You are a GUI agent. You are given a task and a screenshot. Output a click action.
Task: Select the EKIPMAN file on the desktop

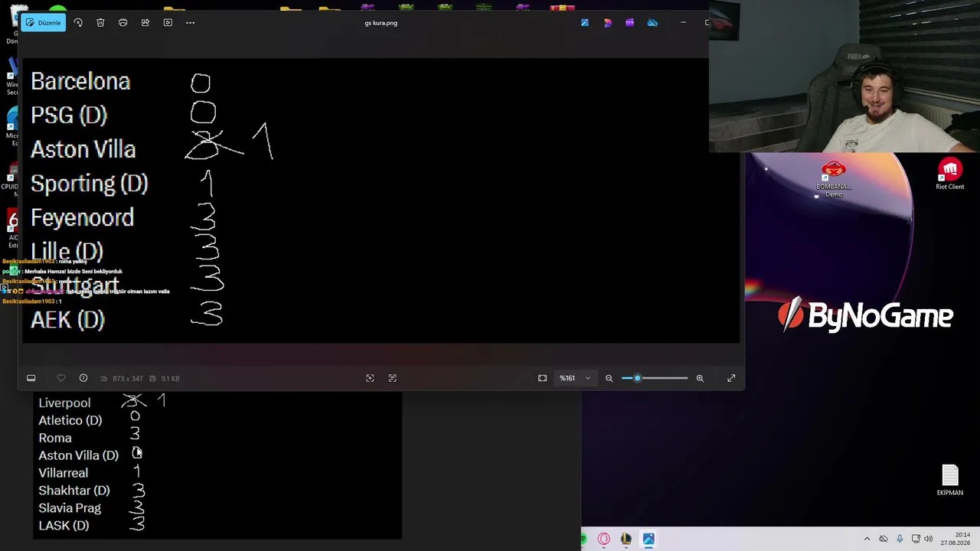tap(950, 481)
